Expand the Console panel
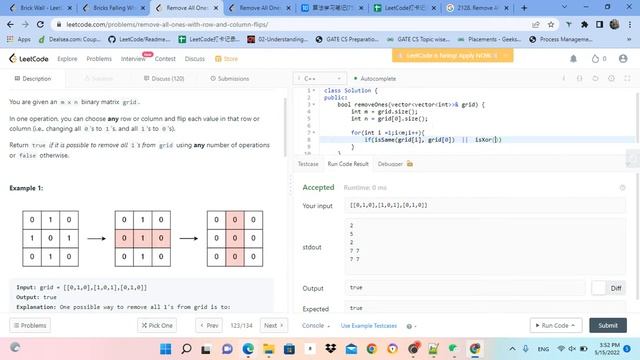 click(316, 325)
